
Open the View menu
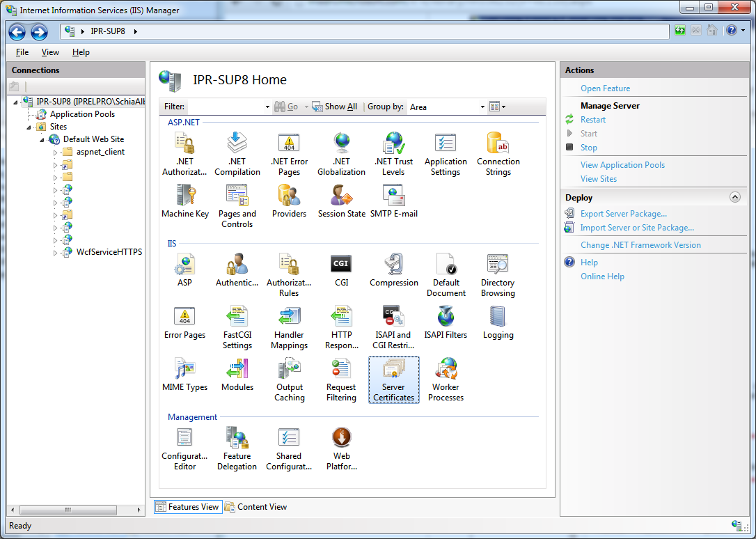[x=50, y=52]
